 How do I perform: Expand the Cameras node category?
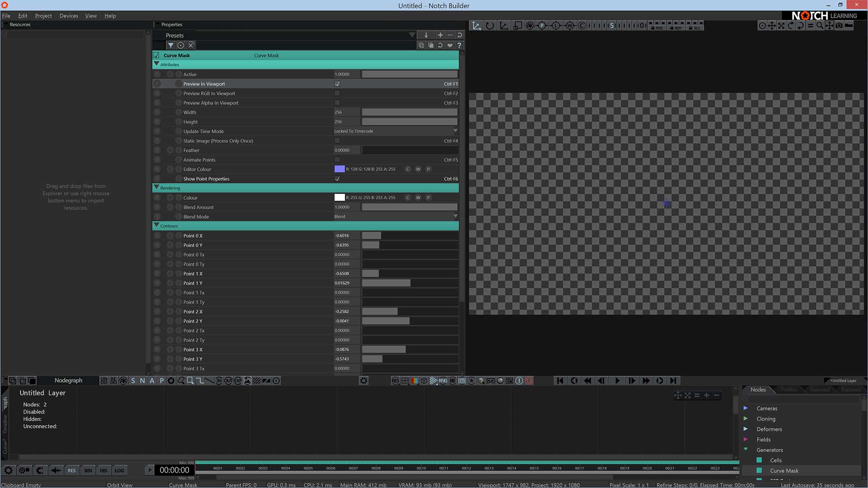click(745, 408)
